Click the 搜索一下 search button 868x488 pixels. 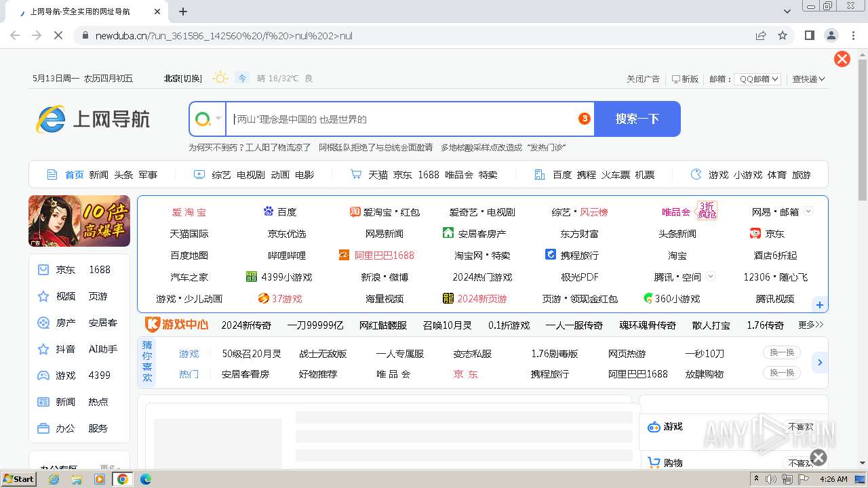[x=637, y=119]
